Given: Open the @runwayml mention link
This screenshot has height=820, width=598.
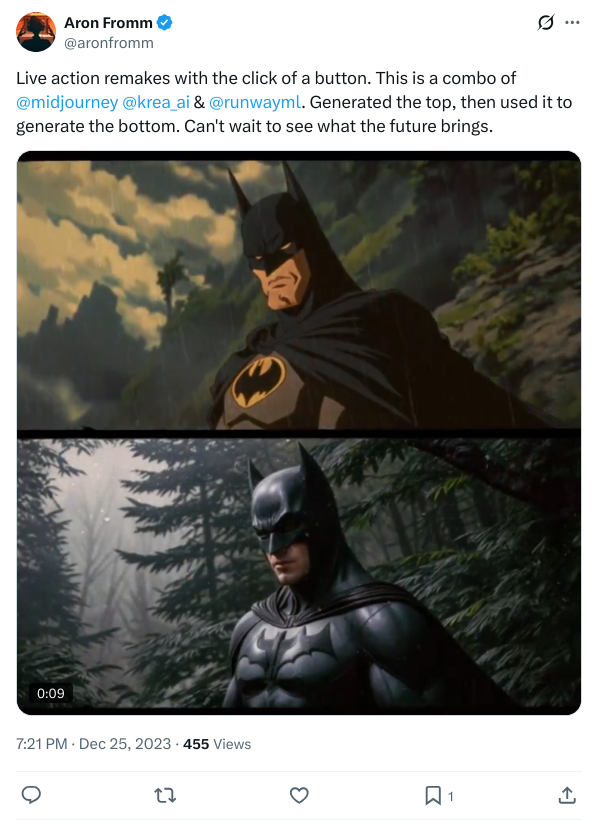Looking at the screenshot, I should point(255,102).
